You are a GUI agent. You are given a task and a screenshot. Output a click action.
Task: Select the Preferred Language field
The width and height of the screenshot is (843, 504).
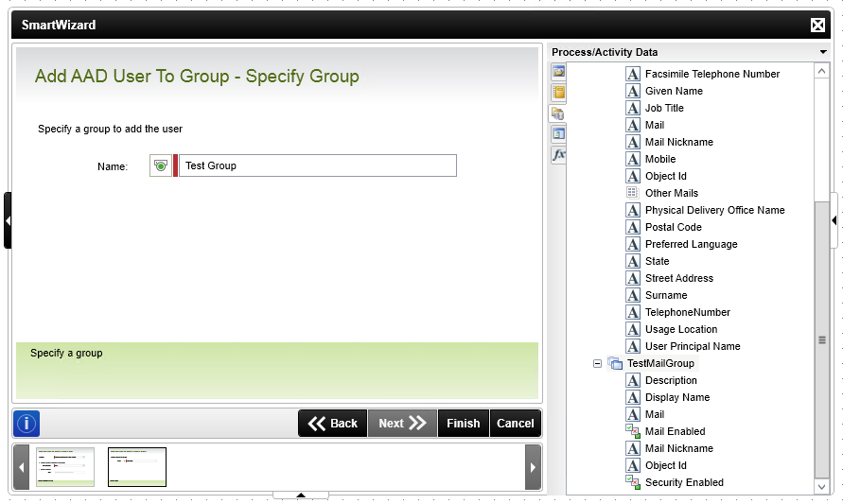point(691,244)
